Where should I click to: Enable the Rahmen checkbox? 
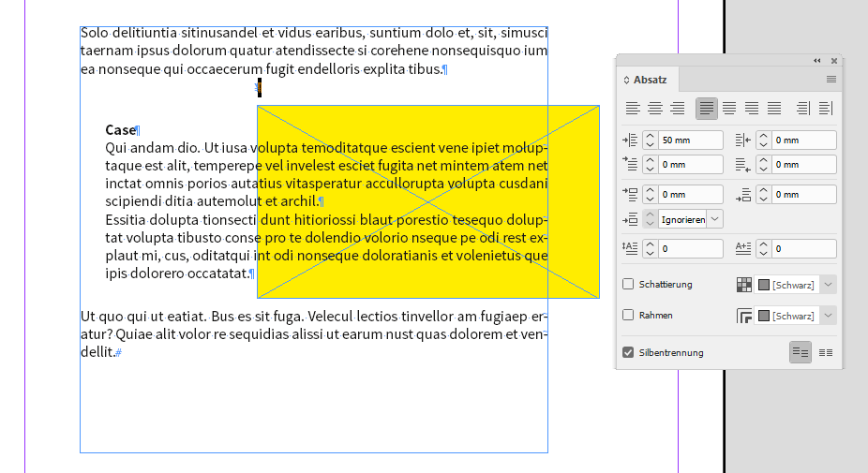click(x=628, y=315)
